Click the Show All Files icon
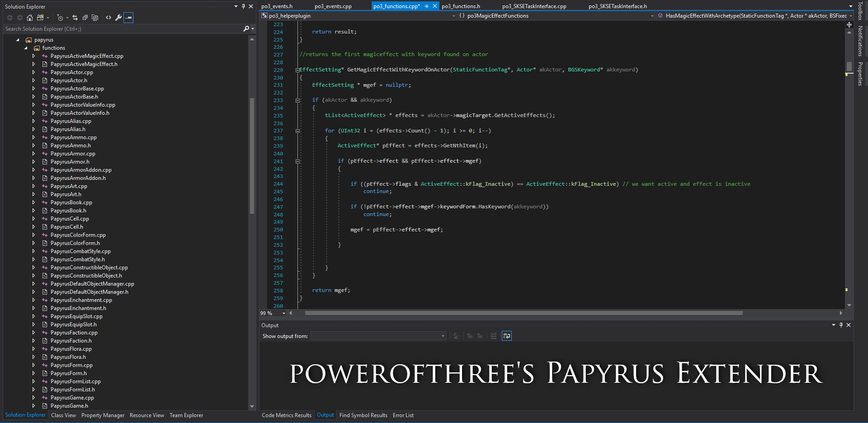This screenshot has width=868, height=423. coord(95,18)
